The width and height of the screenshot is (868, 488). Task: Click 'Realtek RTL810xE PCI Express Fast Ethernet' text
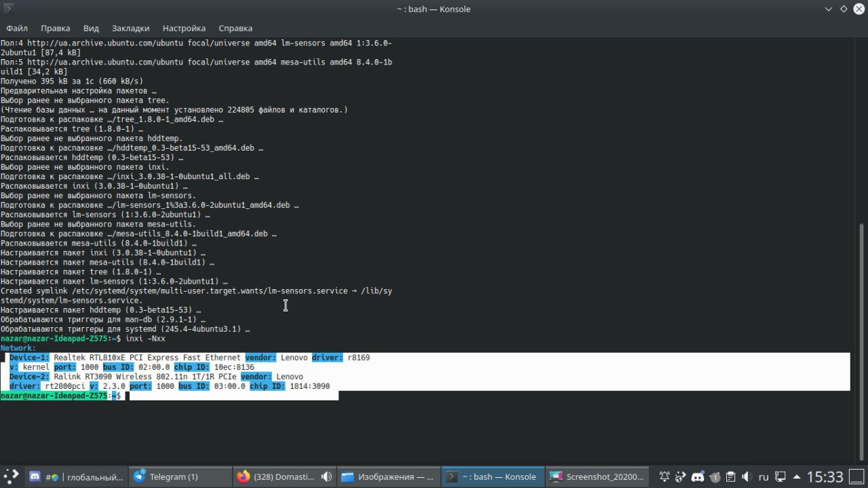[x=147, y=357]
